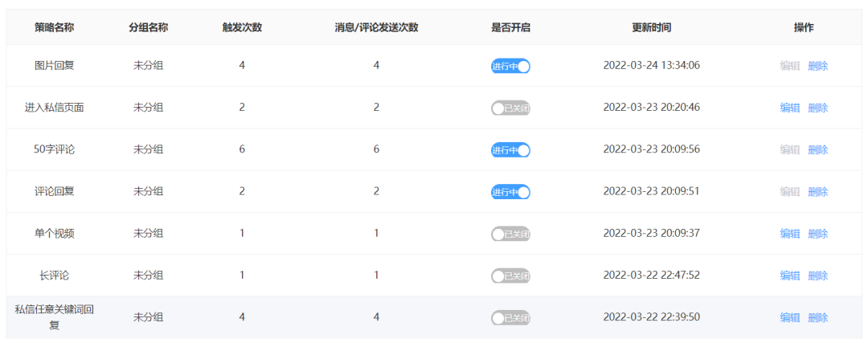Delete the 长评论 strategy

pos(818,276)
